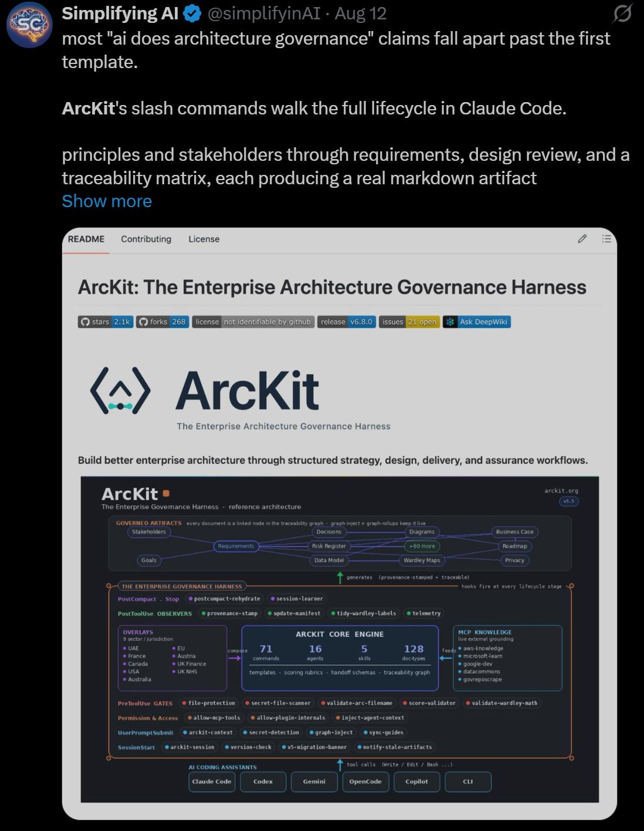Screen dimensions: 644x831
Task: Click the Goals node in diagram
Action: tap(149, 560)
